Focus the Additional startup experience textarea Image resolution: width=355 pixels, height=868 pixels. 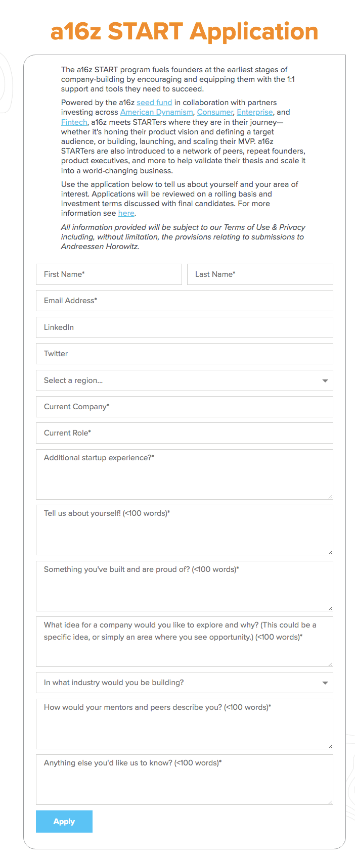point(185,474)
